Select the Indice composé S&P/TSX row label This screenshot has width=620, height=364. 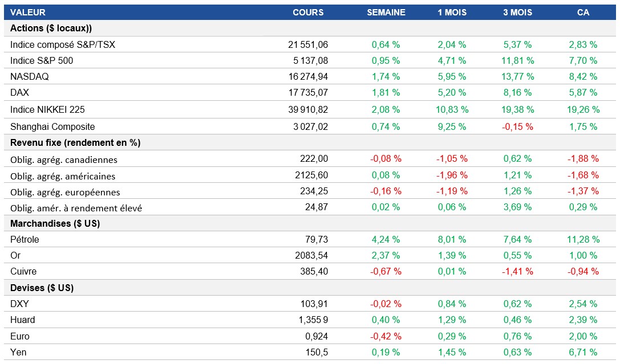point(63,44)
